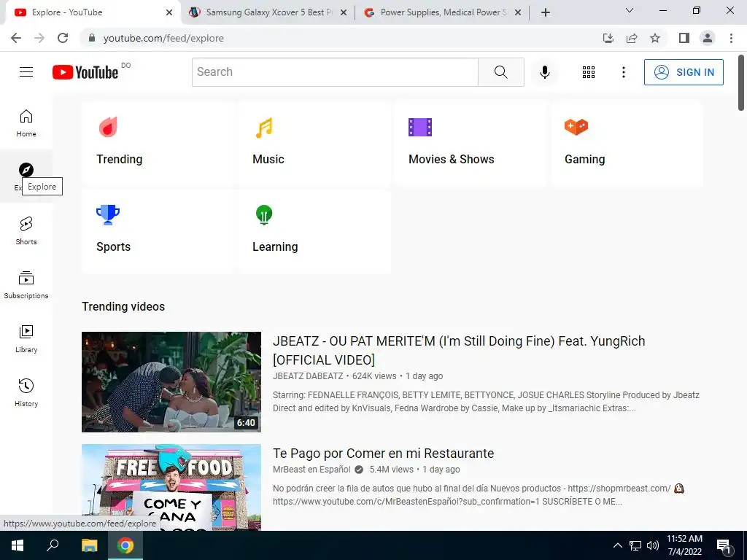Open the Learning category card
Screen dimensions: 747x560
[314, 231]
